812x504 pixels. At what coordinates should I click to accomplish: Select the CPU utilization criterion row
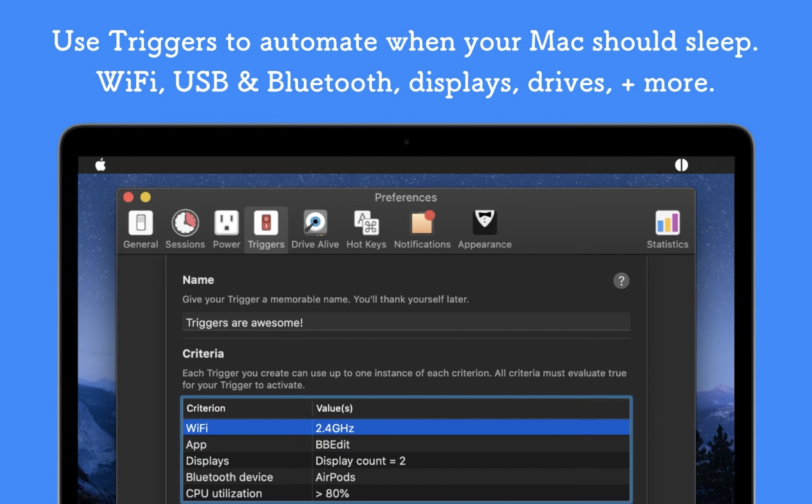(x=406, y=493)
